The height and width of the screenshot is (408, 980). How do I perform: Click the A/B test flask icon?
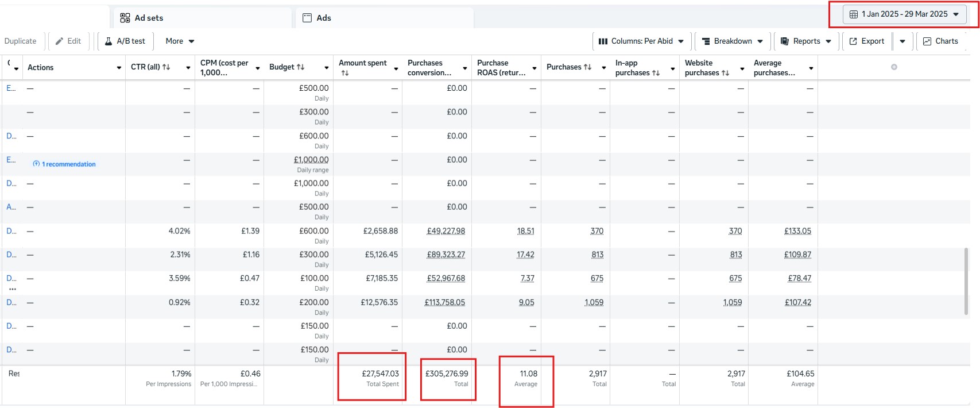(x=108, y=41)
